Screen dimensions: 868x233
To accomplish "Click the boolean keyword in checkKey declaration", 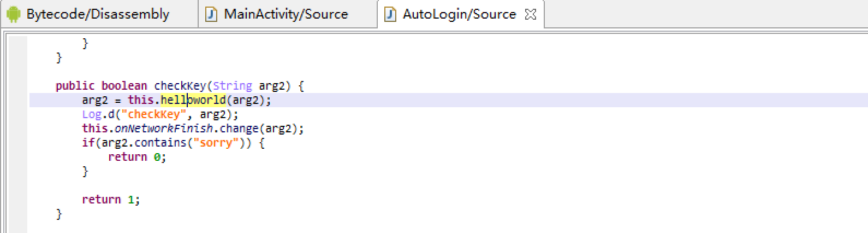I will pos(124,86).
